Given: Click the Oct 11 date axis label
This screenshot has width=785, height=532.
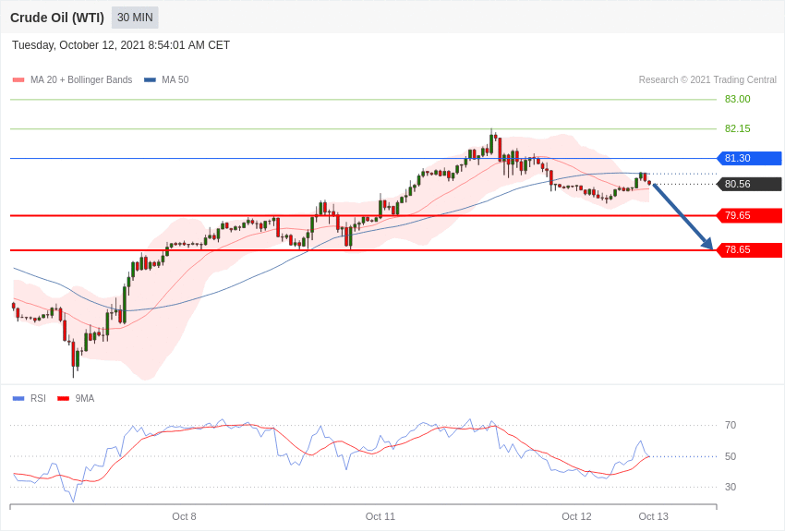Looking at the screenshot, I should (x=380, y=516).
